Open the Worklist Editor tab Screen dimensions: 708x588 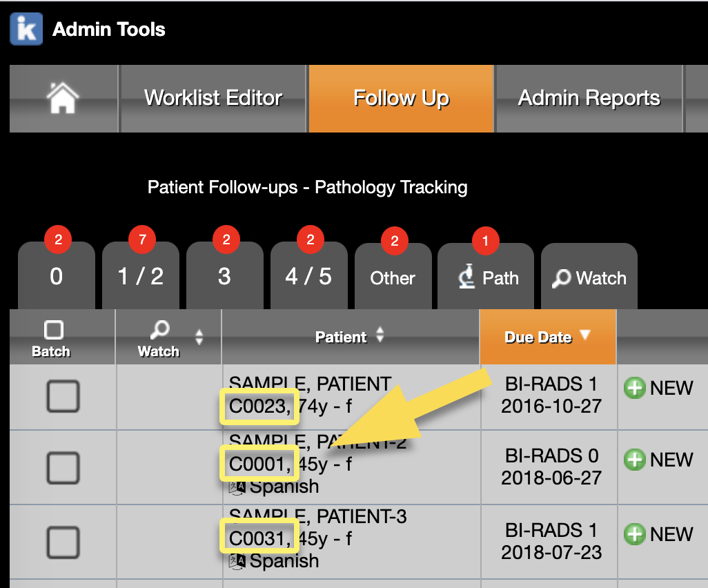pos(213,98)
